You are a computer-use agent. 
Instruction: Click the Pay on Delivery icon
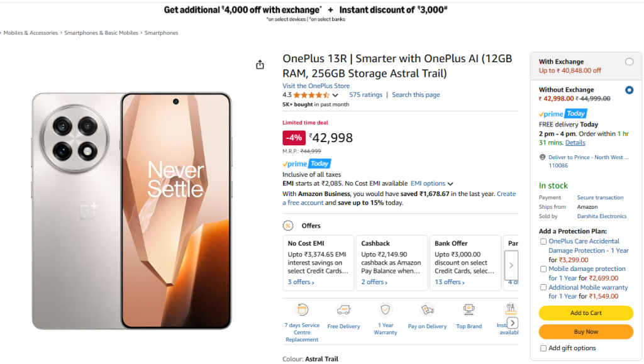[427, 311]
